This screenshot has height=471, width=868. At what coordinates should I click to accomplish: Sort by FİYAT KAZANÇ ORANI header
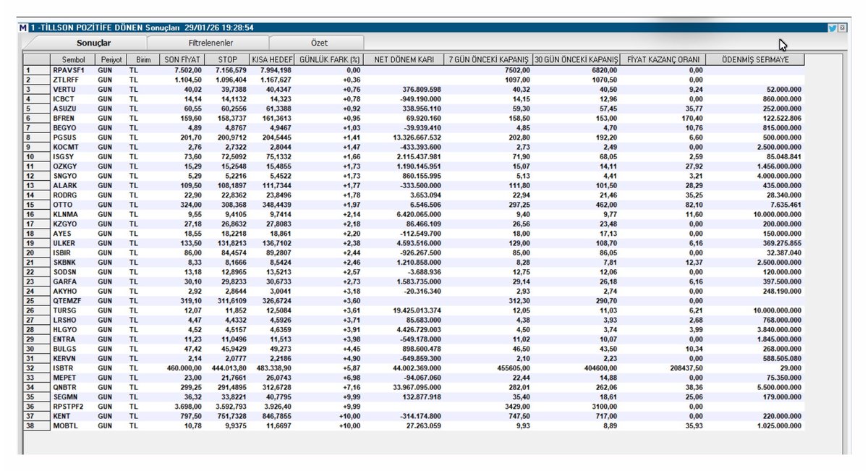tap(663, 59)
